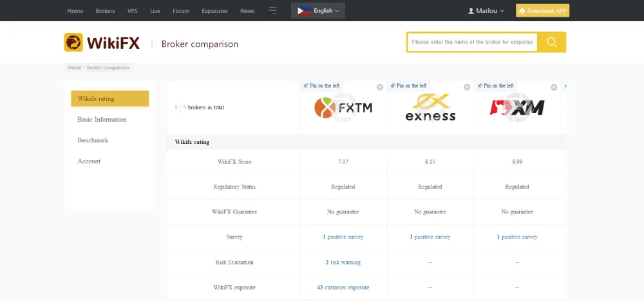Screen dimensions: 644x301
Task: Pin FXTM column on the left
Action: (x=321, y=86)
